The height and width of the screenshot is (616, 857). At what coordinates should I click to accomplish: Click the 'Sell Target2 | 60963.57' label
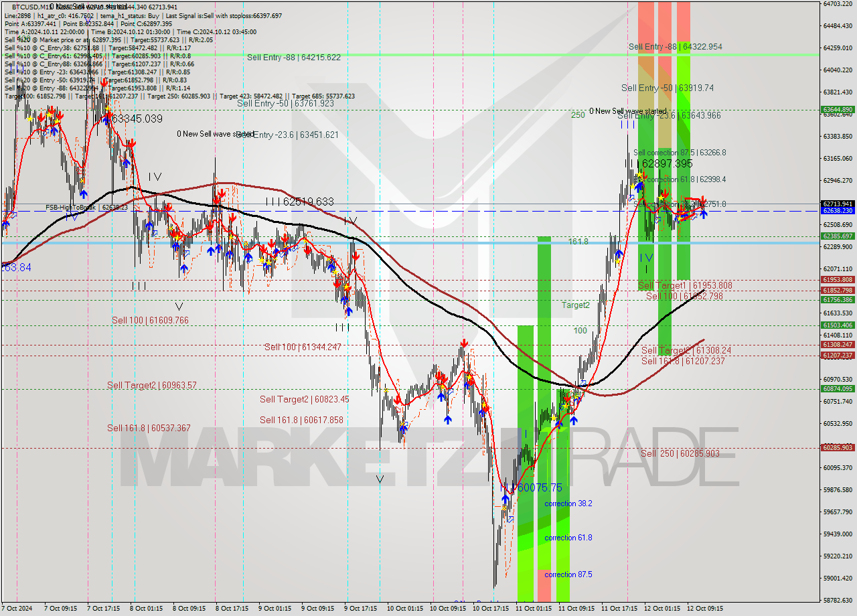(x=152, y=386)
